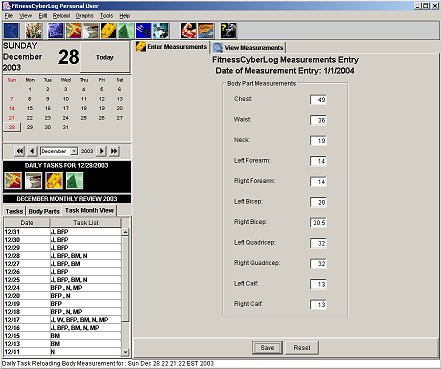Viewport: 441px width, 369px height.
Task: Click the Neck measurement field
Action: tap(318, 141)
